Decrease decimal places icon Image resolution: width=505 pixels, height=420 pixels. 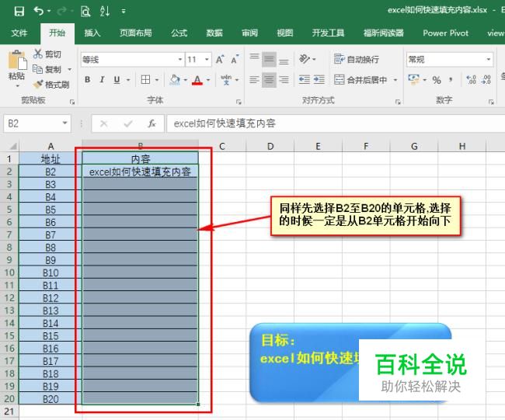(486, 79)
